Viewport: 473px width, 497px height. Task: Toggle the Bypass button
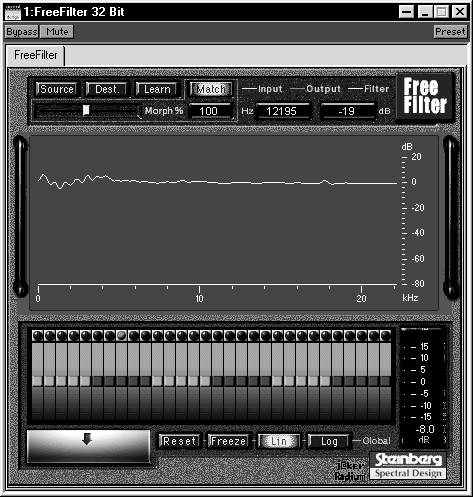22,32
